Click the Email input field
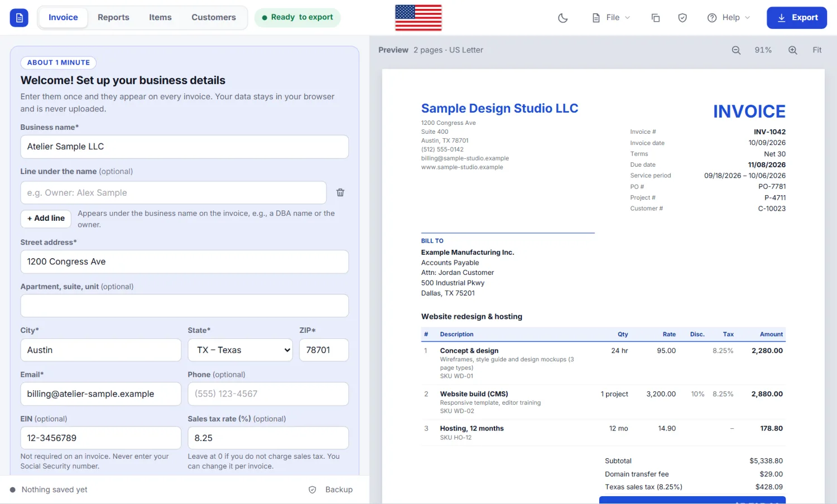Viewport: 837px width, 504px height. point(101,394)
